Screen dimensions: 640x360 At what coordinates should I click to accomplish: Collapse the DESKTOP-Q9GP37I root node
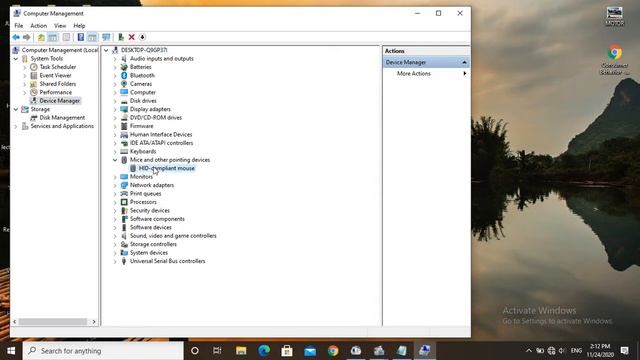(x=107, y=50)
